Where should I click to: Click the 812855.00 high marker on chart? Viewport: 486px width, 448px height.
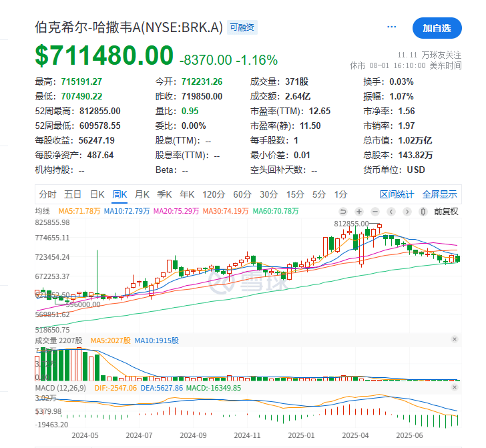[x=351, y=224]
